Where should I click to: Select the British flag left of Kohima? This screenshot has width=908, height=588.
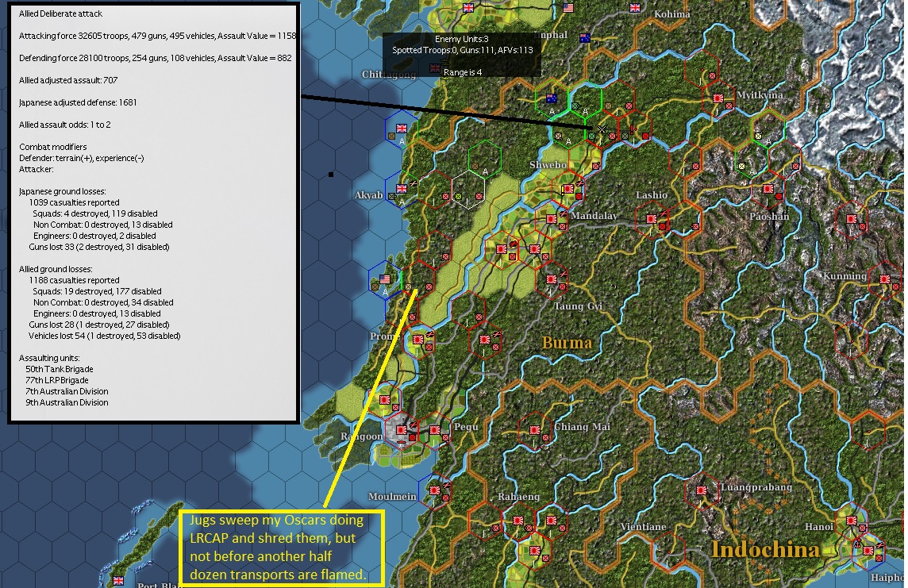635,8
